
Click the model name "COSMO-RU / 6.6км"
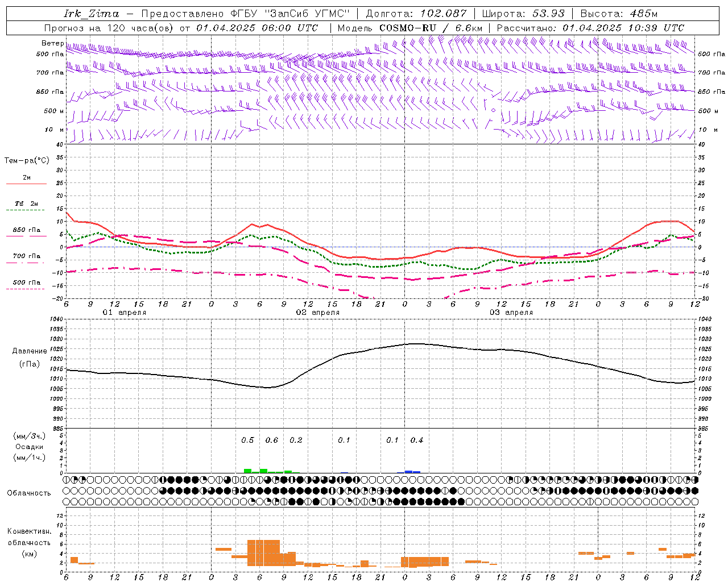tap(431, 28)
